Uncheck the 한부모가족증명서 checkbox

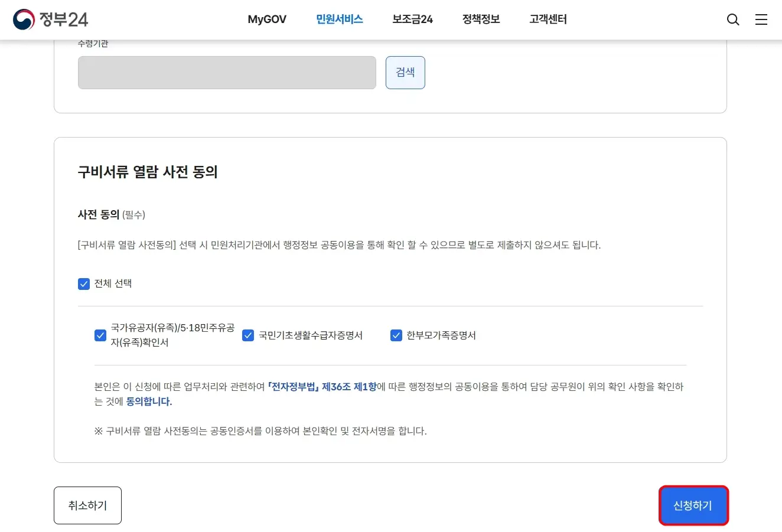[x=396, y=335]
